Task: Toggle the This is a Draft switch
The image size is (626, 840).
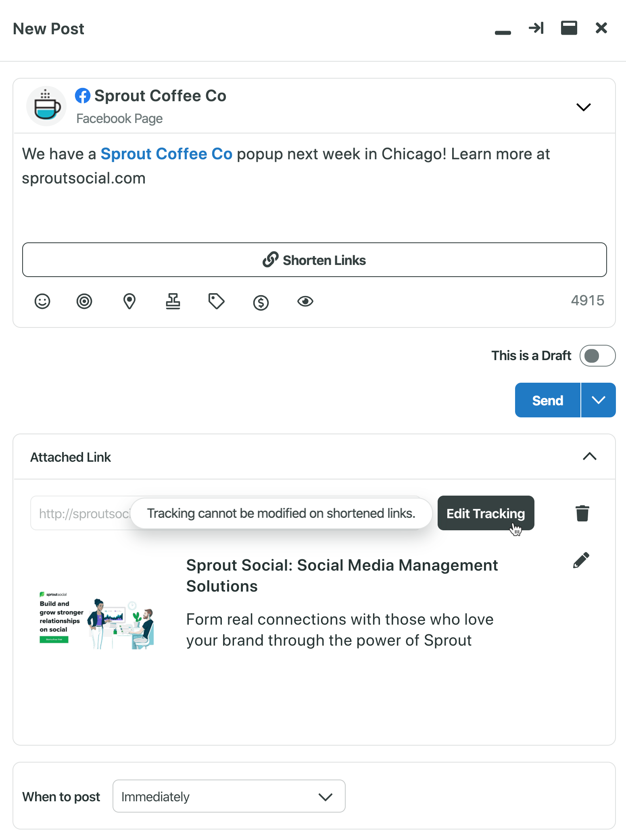Action: (x=597, y=356)
